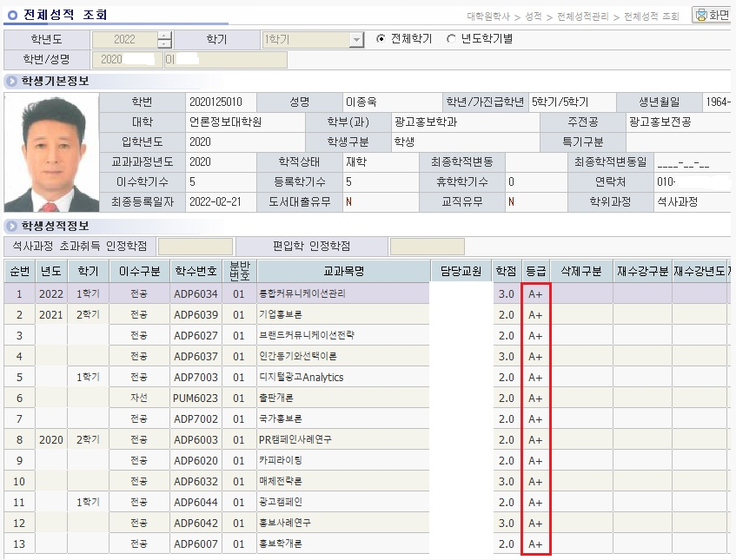The image size is (736, 560).
Task: Click the envelope icon inside the 화면 button
Action: [x=701, y=15]
